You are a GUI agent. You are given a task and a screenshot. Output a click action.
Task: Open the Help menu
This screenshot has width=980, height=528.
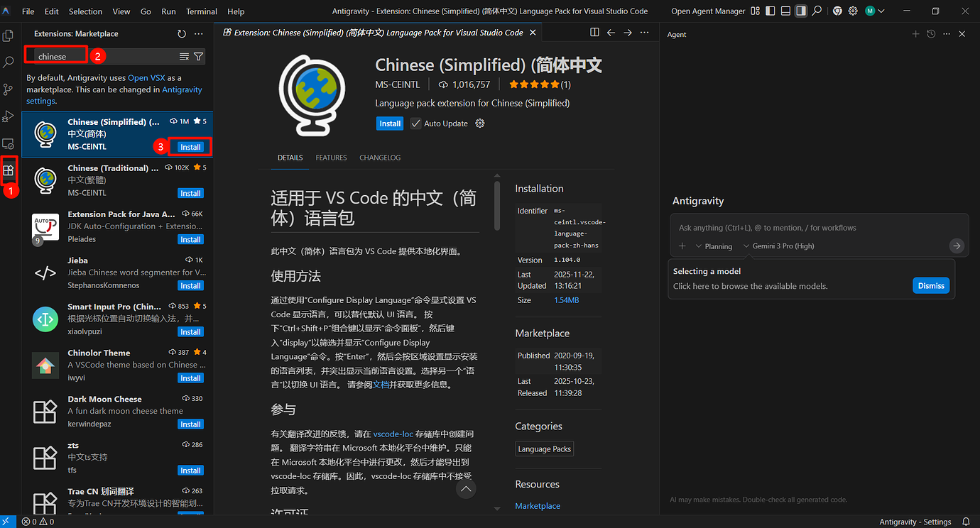click(x=236, y=11)
